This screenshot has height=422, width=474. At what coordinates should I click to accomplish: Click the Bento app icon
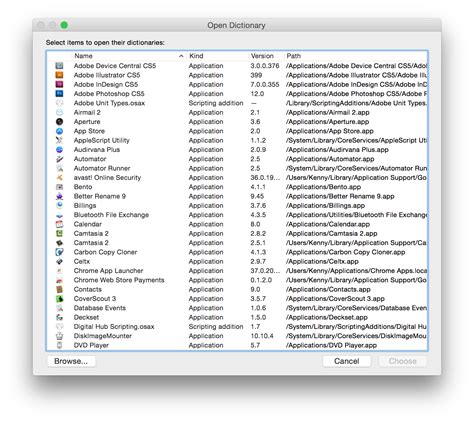click(59, 187)
